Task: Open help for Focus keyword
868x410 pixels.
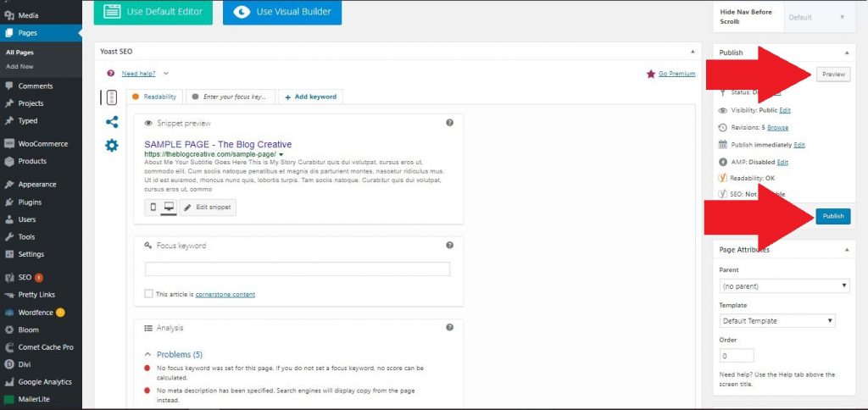Action: [x=449, y=245]
